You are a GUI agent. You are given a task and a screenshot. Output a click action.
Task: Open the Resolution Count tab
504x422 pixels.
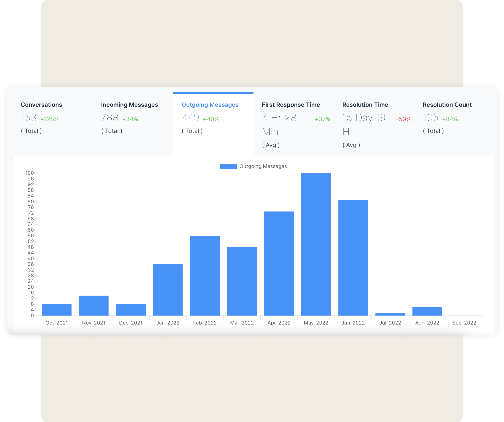point(447,105)
